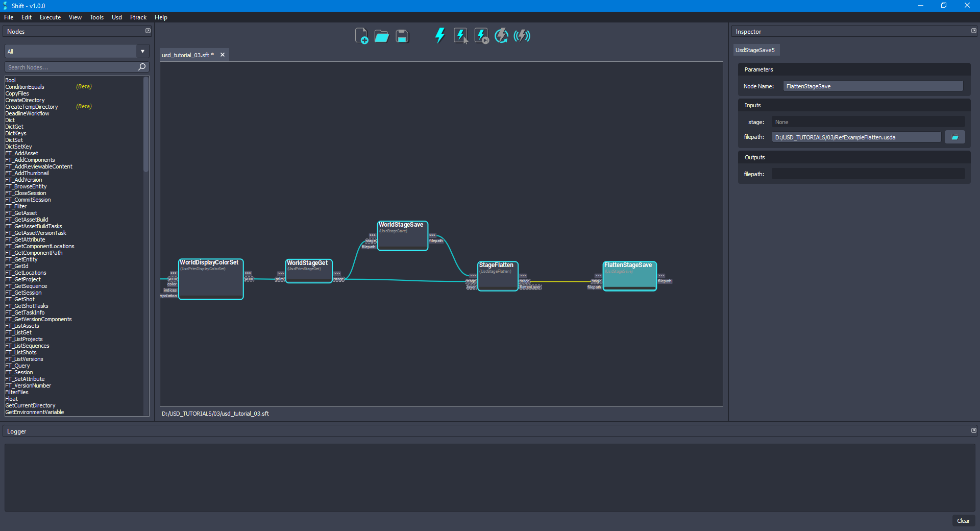Toggle live execution mode
This screenshot has width=980, height=531.
point(522,36)
